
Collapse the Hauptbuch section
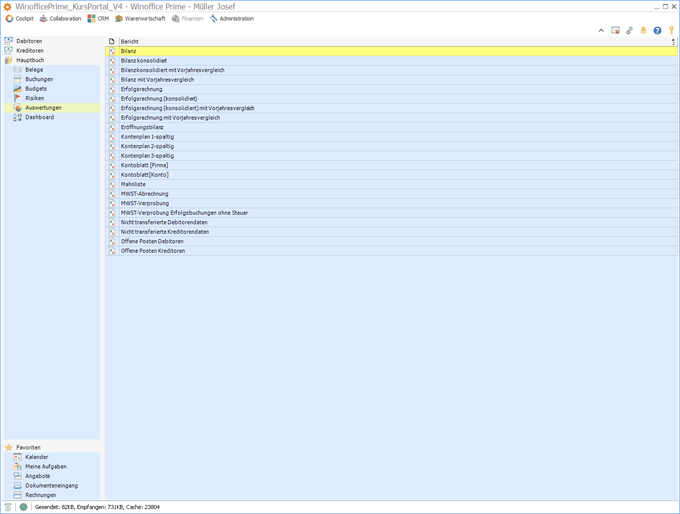tap(29, 60)
